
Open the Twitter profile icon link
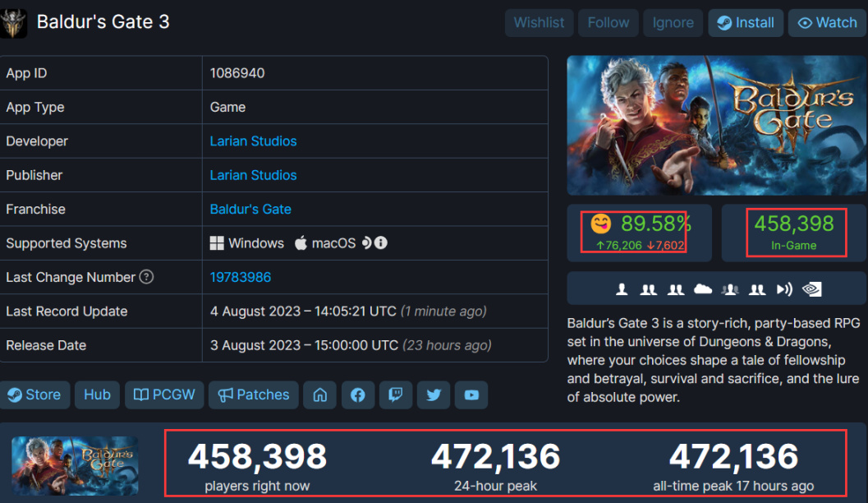coord(434,395)
